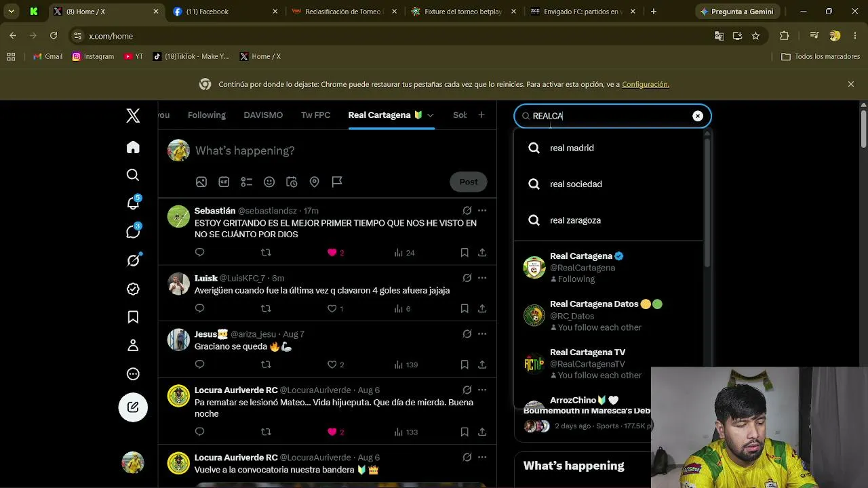The image size is (868, 488).
Task: Switch to the DAVISMO timeline tab
Action: [263, 115]
